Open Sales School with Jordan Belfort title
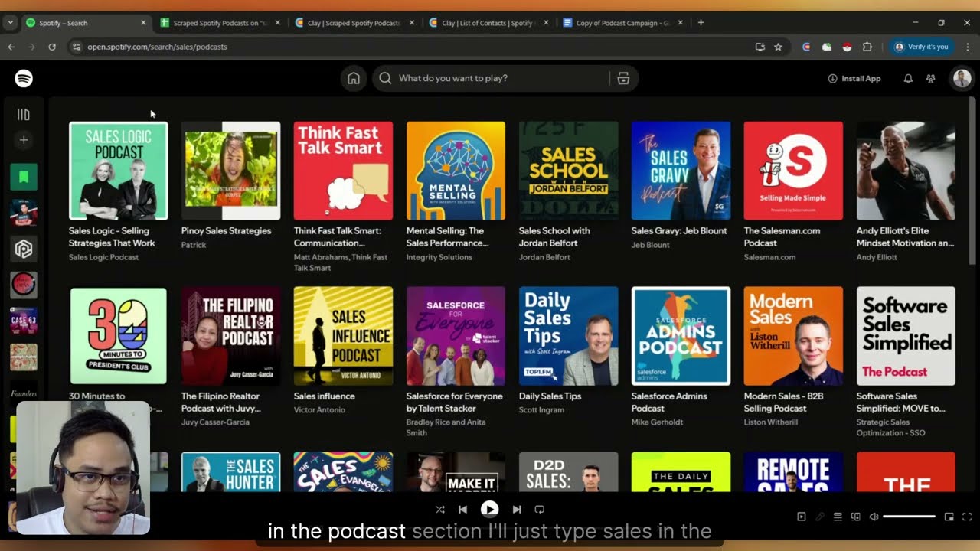980x551 pixels. 554,236
